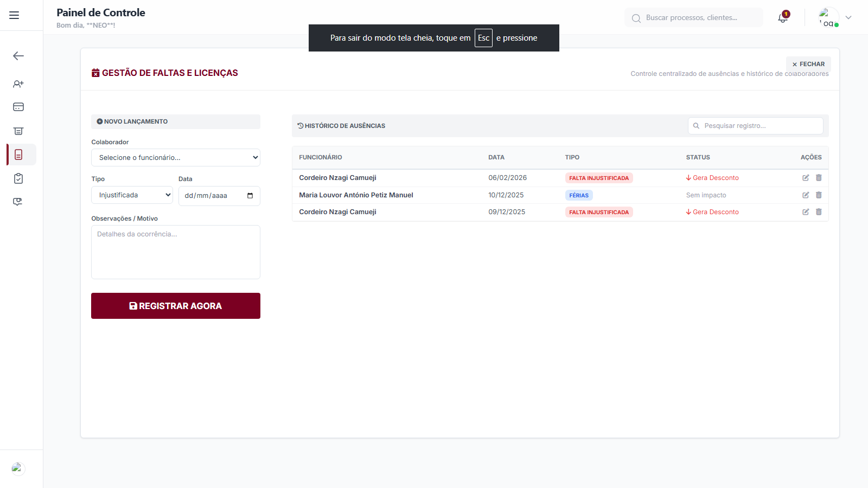Image resolution: width=868 pixels, height=488 pixels.
Task: Click the Observações / Motivo text area
Action: click(176, 252)
